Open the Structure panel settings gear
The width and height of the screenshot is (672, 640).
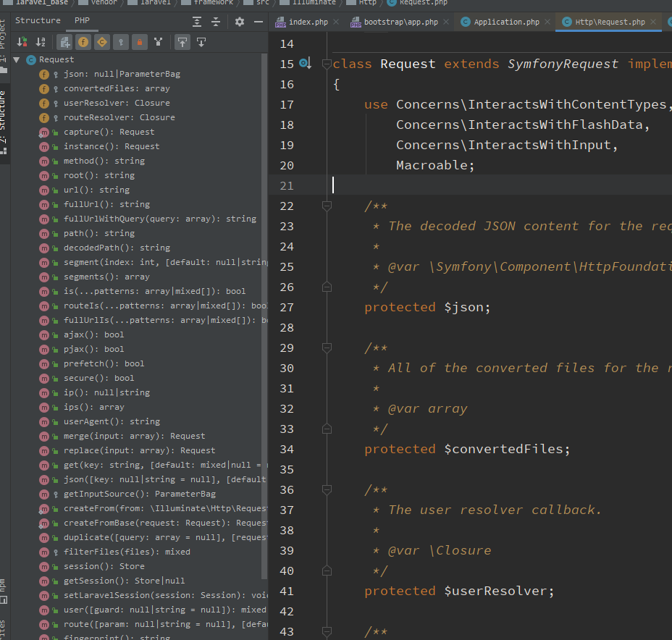(240, 22)
